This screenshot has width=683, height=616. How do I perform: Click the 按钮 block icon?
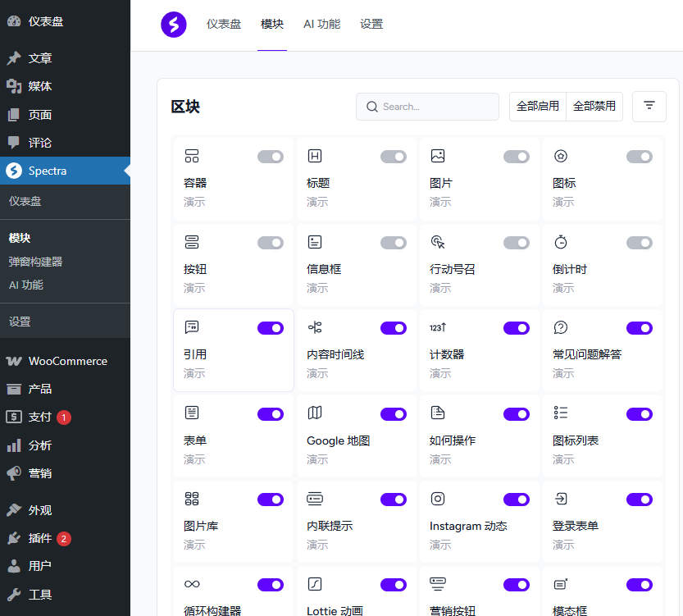tap(192, 242)
